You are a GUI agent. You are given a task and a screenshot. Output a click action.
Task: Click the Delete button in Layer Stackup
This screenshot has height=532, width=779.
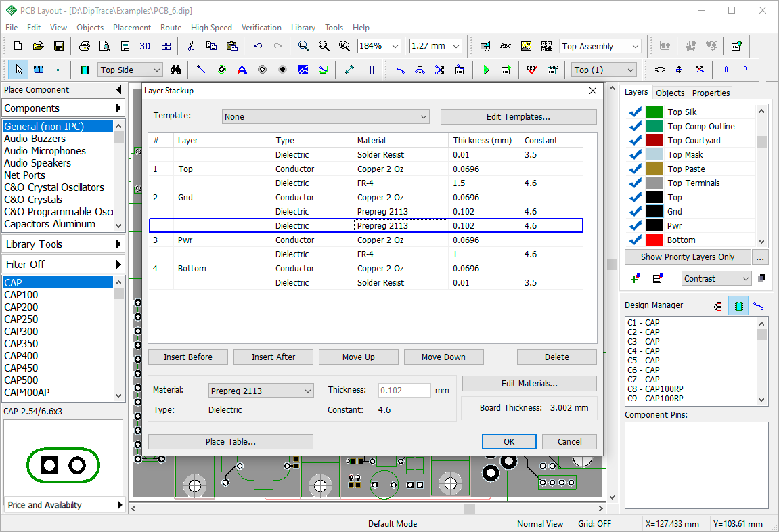(556, 357)
